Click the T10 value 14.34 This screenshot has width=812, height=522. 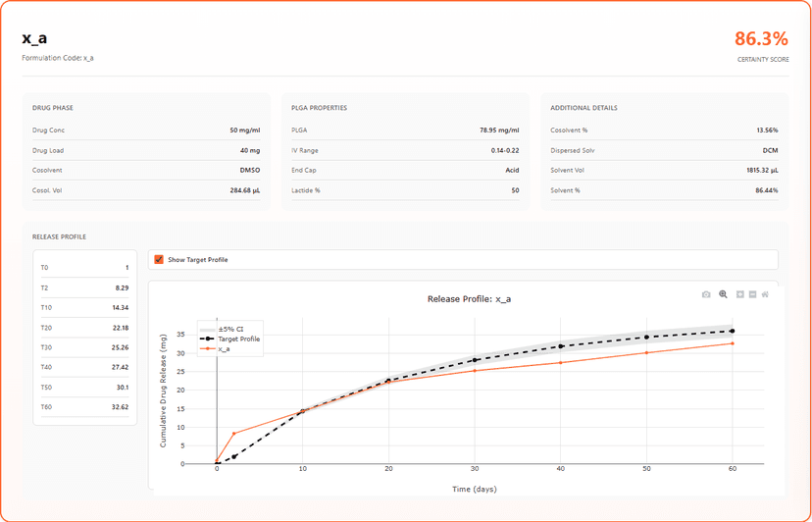click(121, 307)
